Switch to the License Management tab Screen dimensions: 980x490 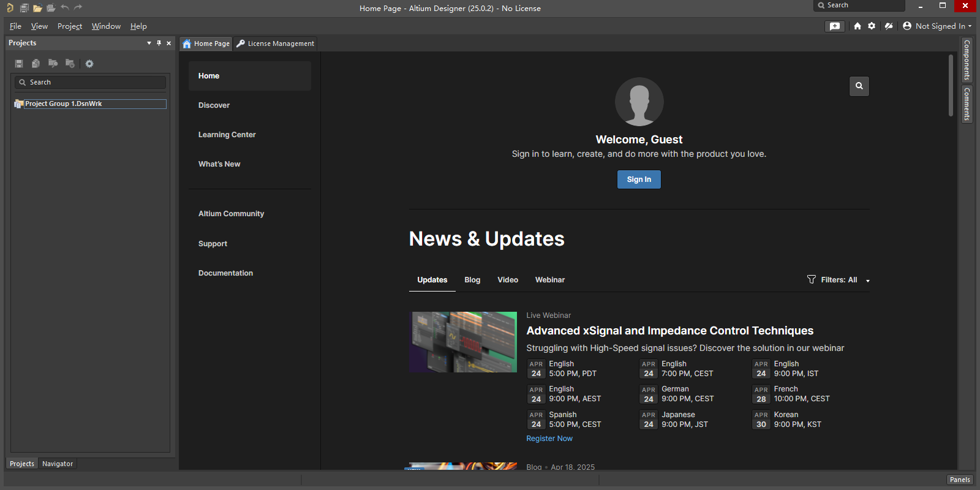point(276,43)
